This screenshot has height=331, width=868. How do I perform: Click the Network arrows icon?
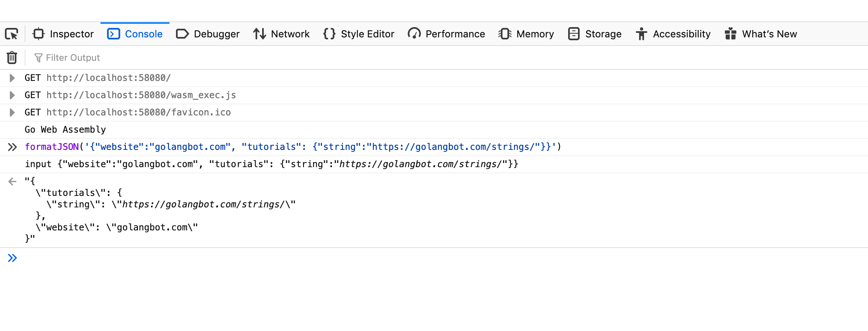259,34
